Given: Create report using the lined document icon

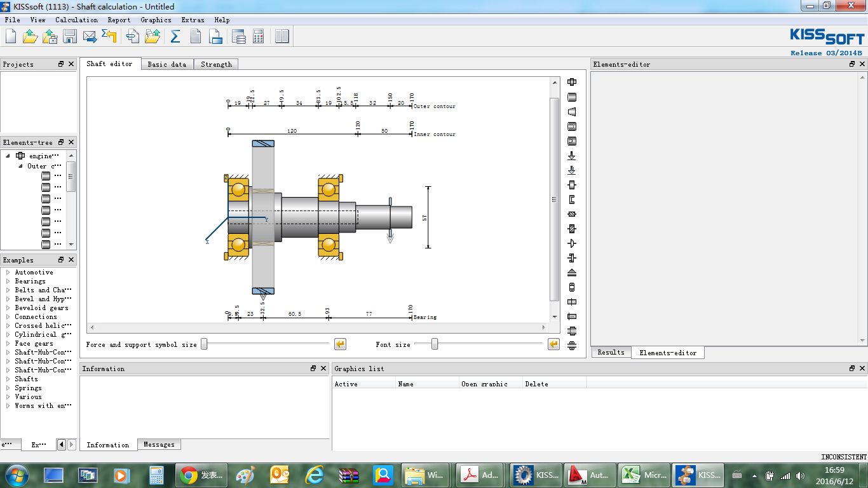Looking at the screenshot, I should pos(196,37).
